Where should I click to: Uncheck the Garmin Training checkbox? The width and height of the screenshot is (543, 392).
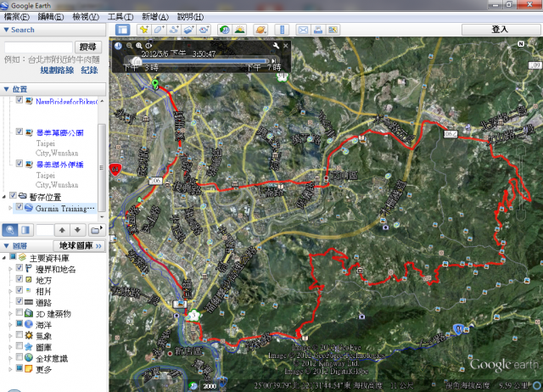(x=20, y=207)
